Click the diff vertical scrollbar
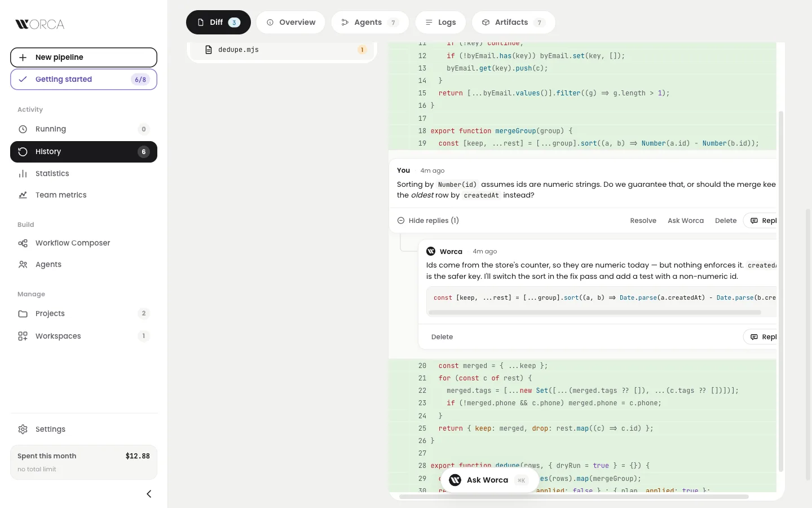812x508 pixels. (x=781, y=291)
